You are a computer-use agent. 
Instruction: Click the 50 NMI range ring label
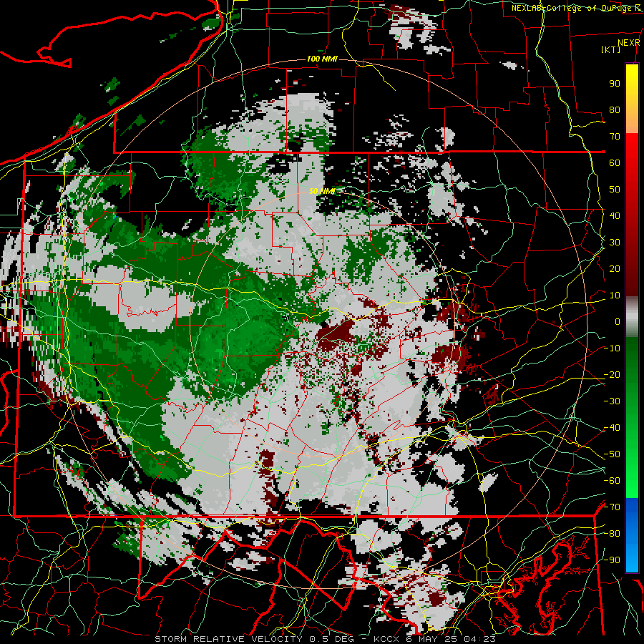(x=321, y=191)
